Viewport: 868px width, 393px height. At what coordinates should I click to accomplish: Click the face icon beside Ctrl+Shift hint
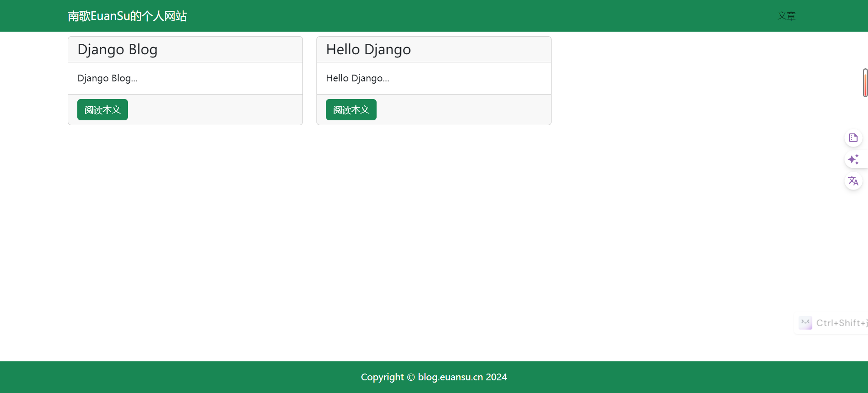(805, 323)
